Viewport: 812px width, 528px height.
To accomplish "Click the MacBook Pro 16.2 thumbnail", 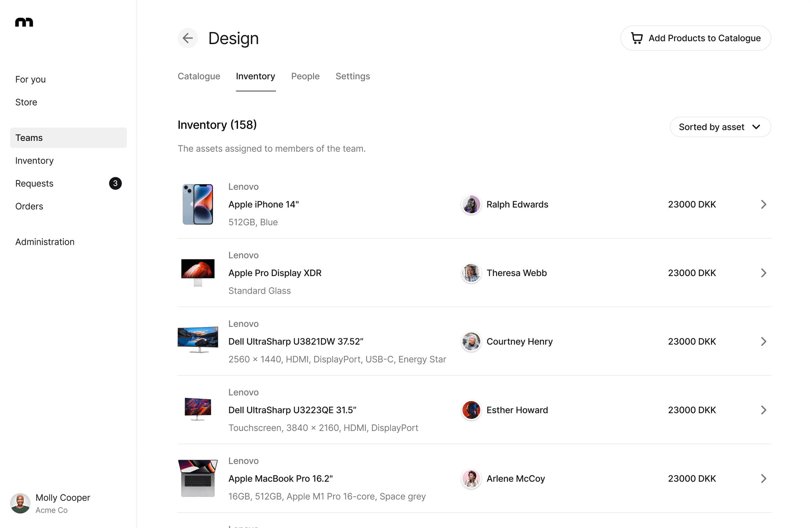I will tap(198, 478).
